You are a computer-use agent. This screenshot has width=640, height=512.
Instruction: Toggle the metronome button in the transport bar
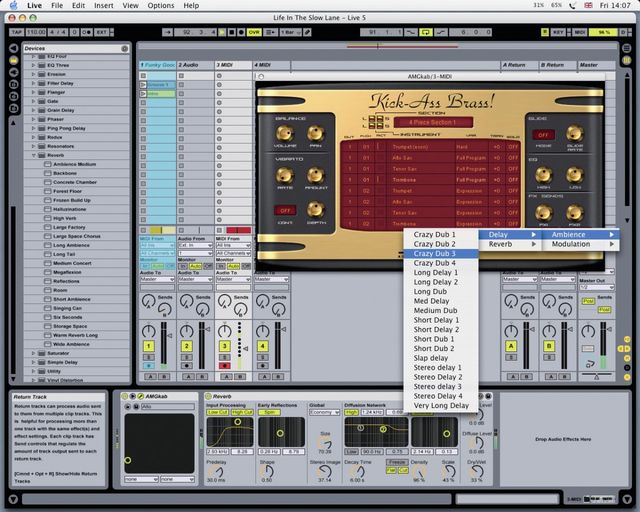coord(87,32)
